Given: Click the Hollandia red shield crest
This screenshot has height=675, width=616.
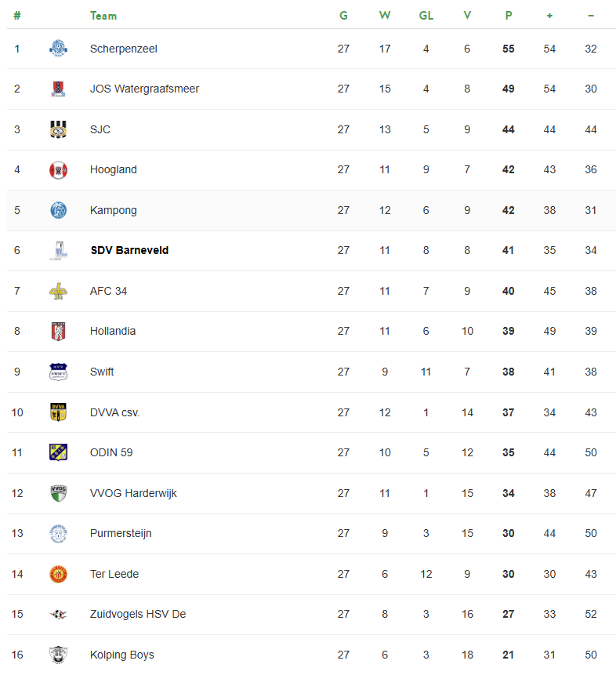Looking at the screenshot, I should click(x=58, y=331).
